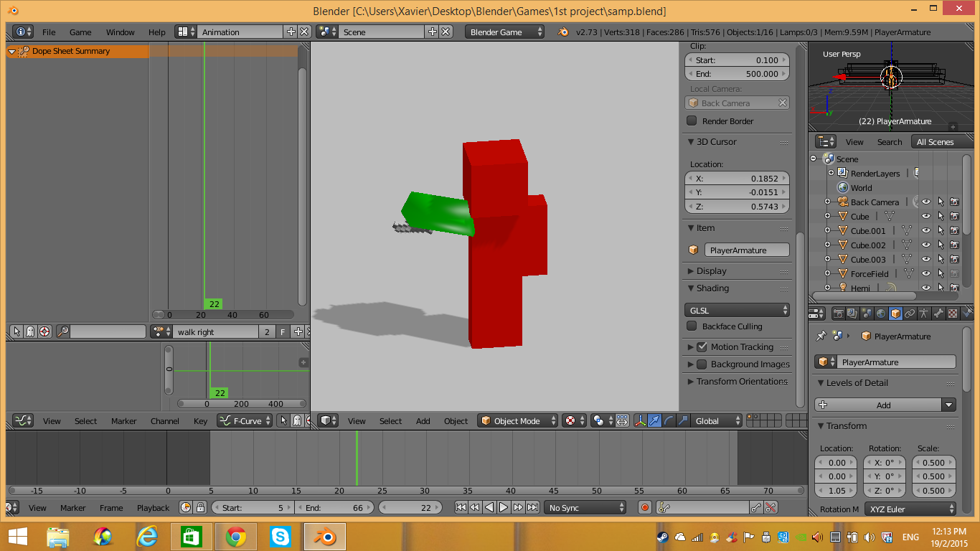Open the File menu
Image resolution: width=980 pixels, height=551 pixels.
pyautogui.click(x=49, y=32)
